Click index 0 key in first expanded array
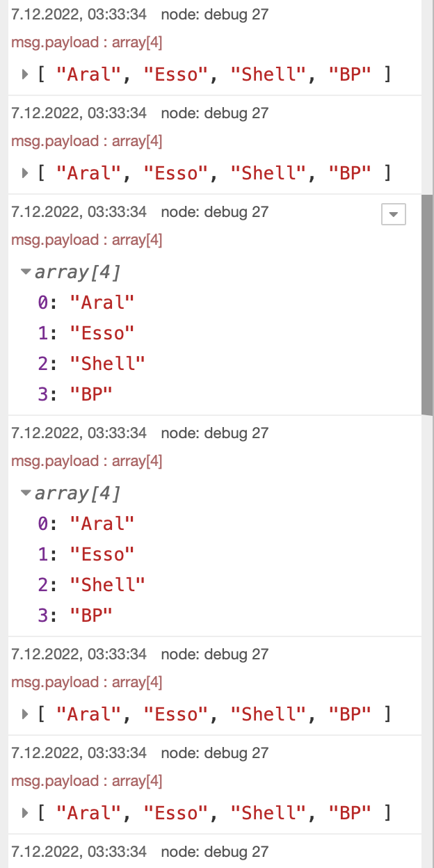Screen dimensions: 434x868 [x=43, y=303]
